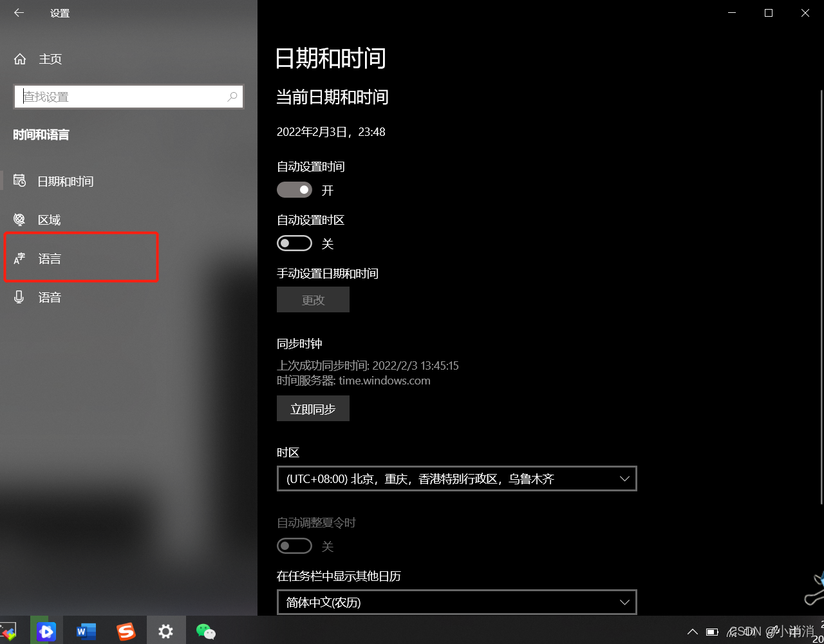Turn off 自动设置时间
The width and height of the screenshot is (824, 644).
click(x=294, y=189)
